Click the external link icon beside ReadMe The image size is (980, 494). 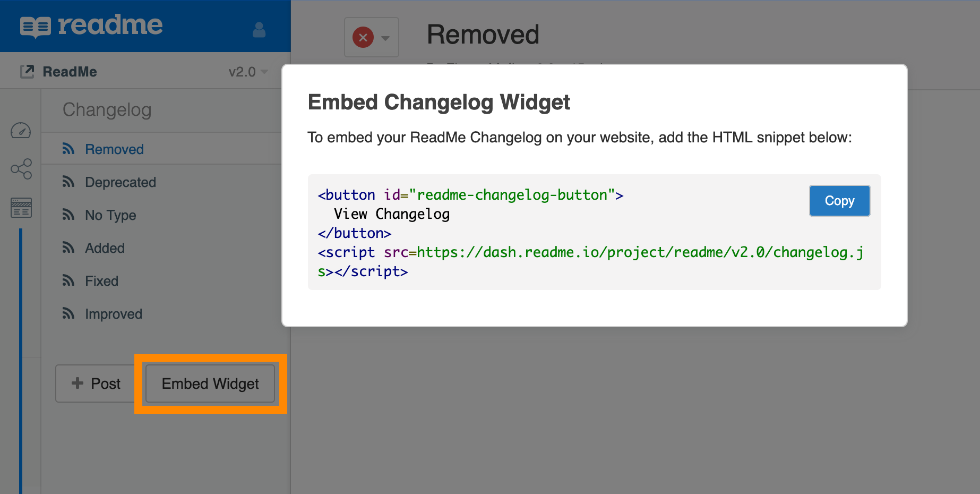[27, 71]
